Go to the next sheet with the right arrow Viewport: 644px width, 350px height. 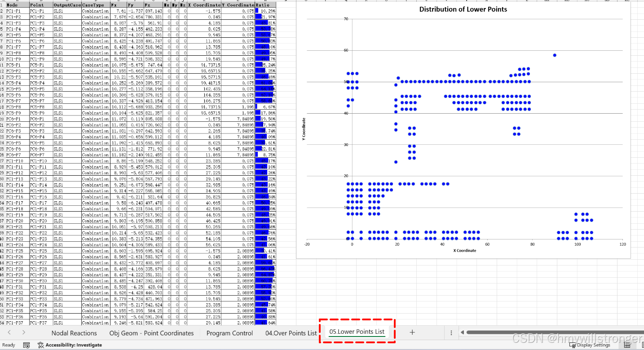23,332
